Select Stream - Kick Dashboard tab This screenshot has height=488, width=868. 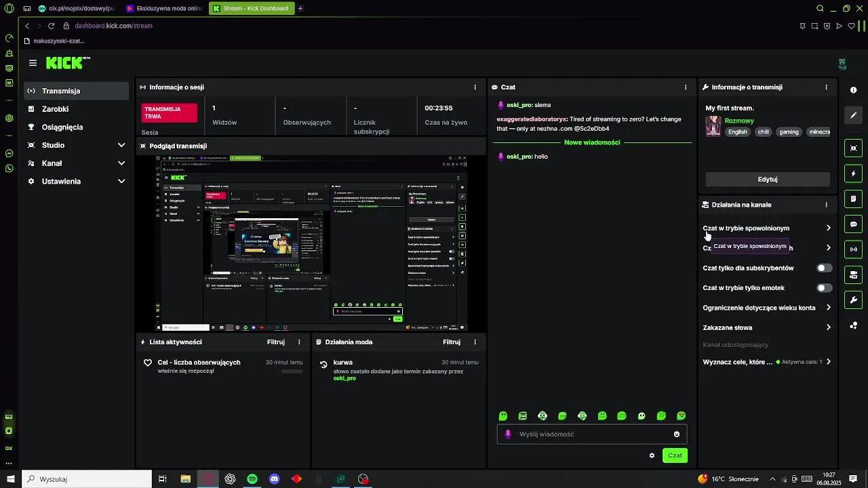[252, 8]
